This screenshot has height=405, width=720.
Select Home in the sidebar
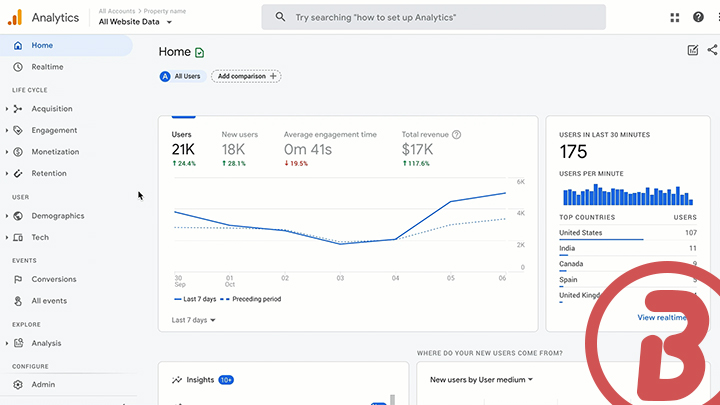66,45
